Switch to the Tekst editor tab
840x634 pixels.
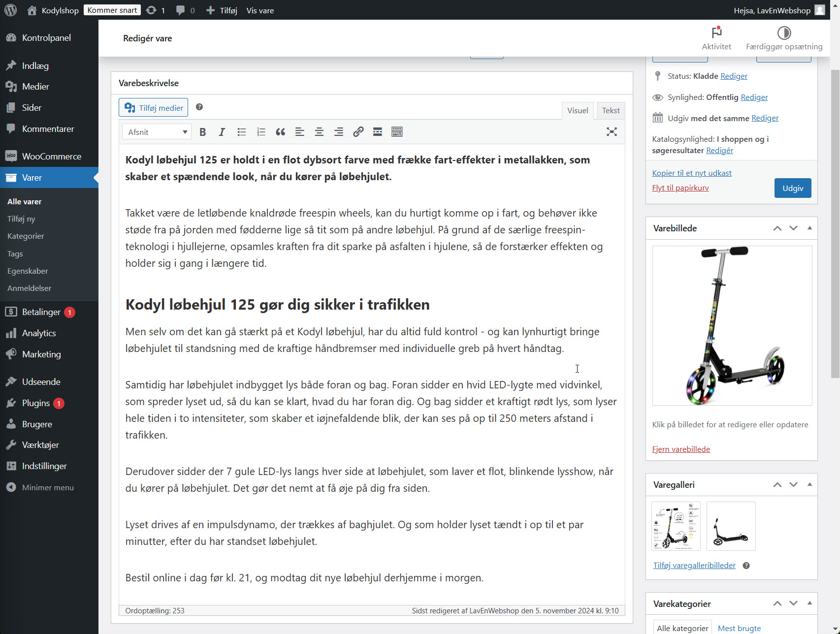[x=610, y=110]
